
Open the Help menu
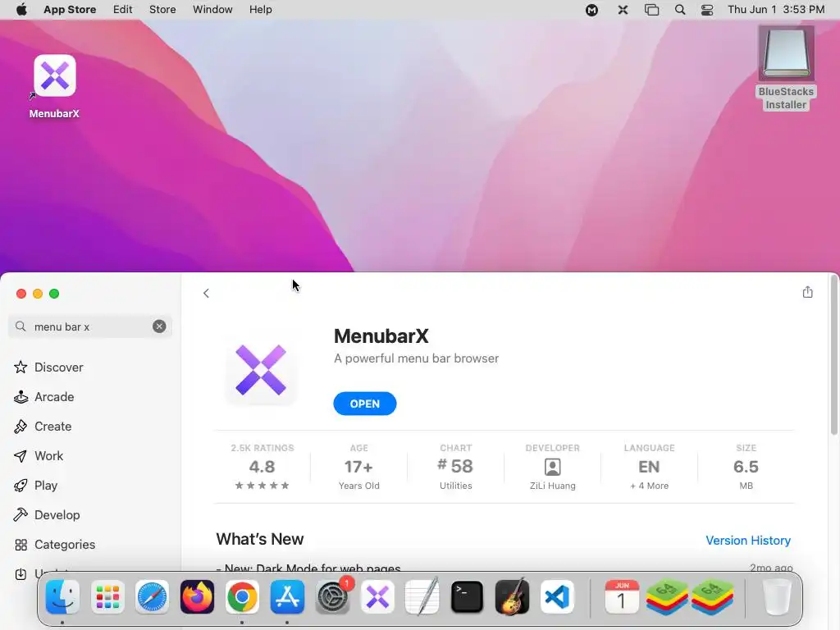tap(260, 10)
